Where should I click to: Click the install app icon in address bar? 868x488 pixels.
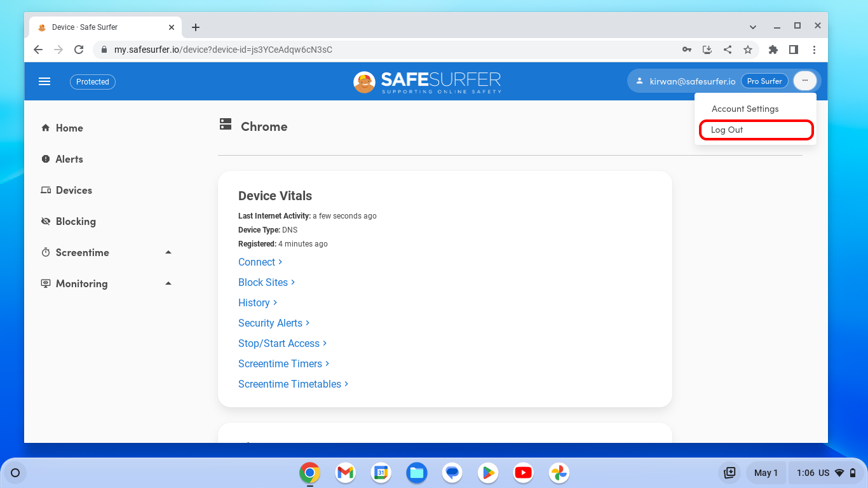coord(707,50)
